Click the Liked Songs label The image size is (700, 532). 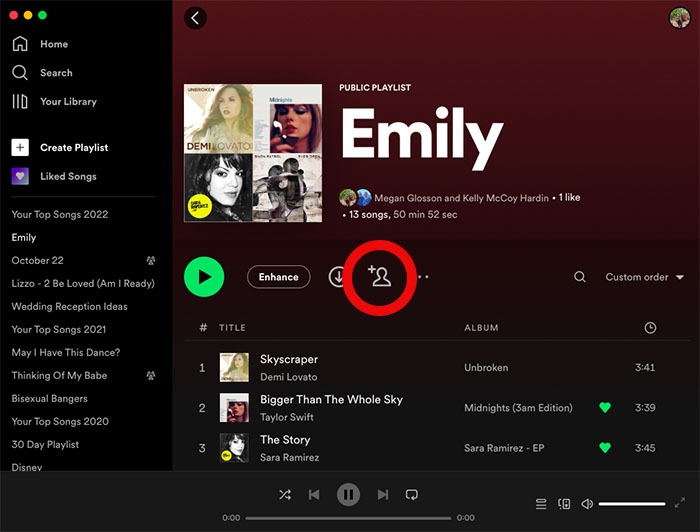click(x=68, y=176)
